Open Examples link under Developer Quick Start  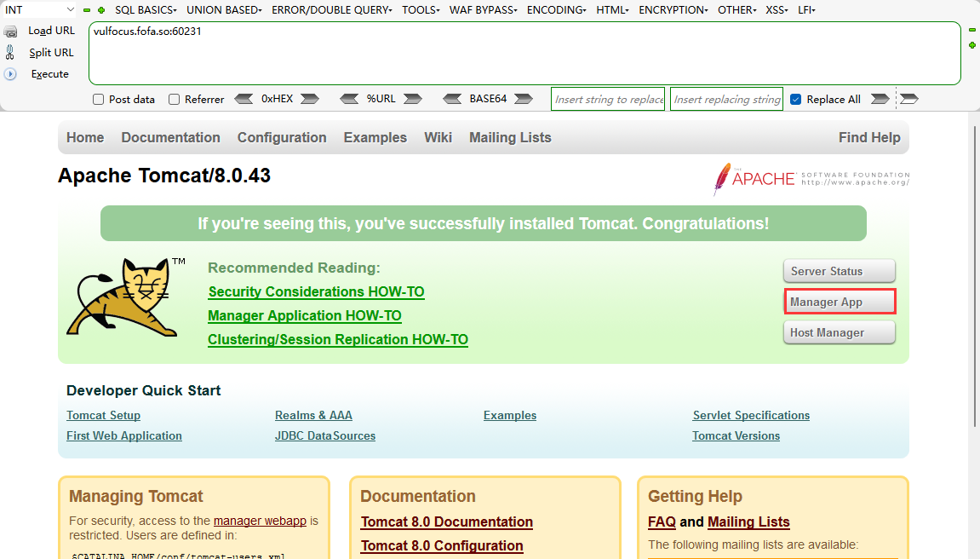509,415
